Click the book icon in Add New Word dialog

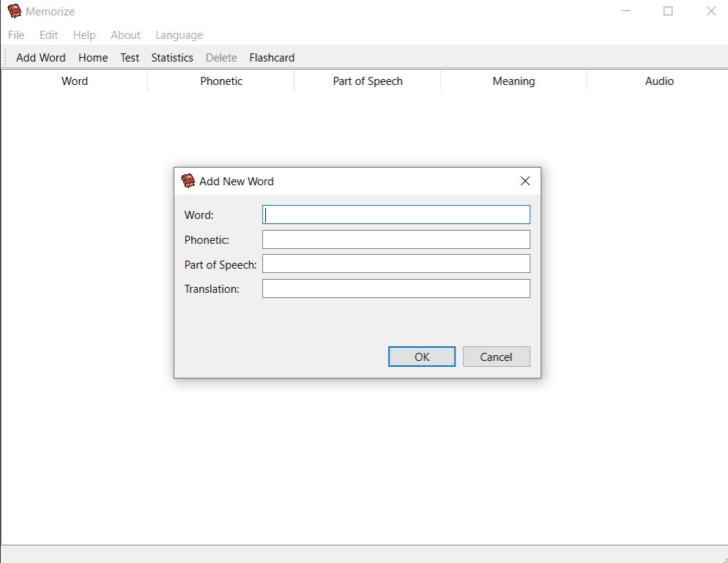[188, 181]
